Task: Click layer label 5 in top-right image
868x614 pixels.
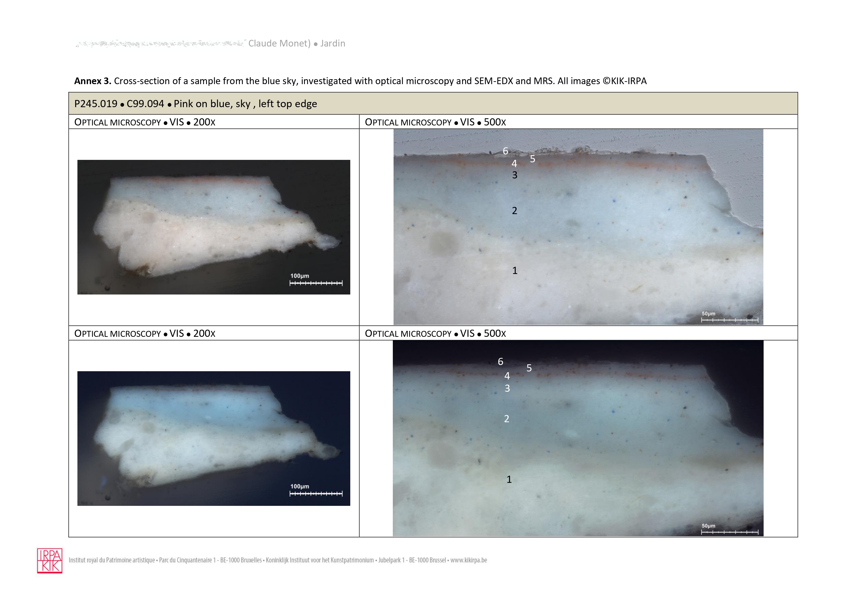Action: pyautogui.click(x=532, y=159)
